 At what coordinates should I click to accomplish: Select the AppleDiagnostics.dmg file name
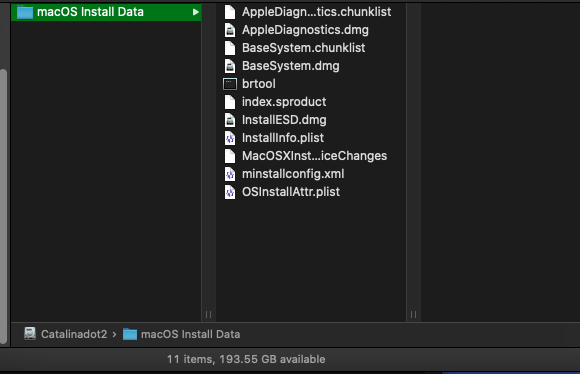[x=305, y=30]
